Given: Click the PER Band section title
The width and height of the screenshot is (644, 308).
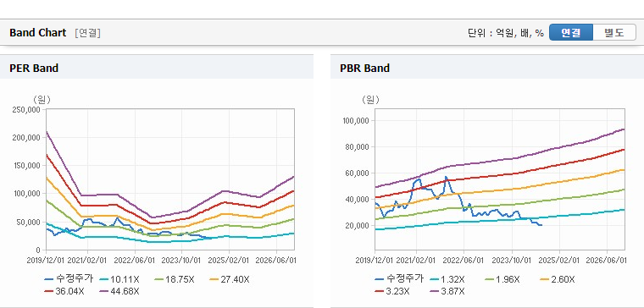Looking at the screenshot, I should tap(34, 68).
